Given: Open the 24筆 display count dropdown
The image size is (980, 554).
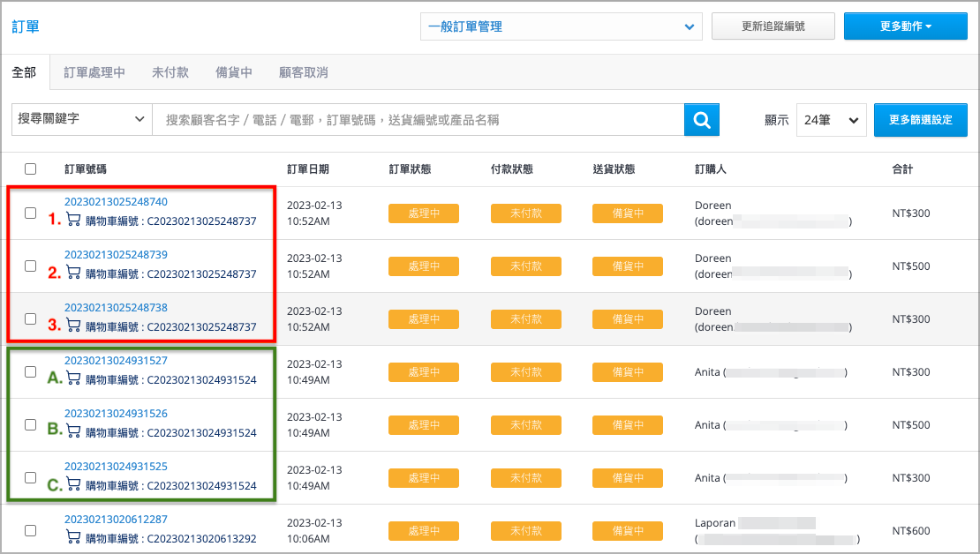Looking at the screenshot, I should 832,120.
